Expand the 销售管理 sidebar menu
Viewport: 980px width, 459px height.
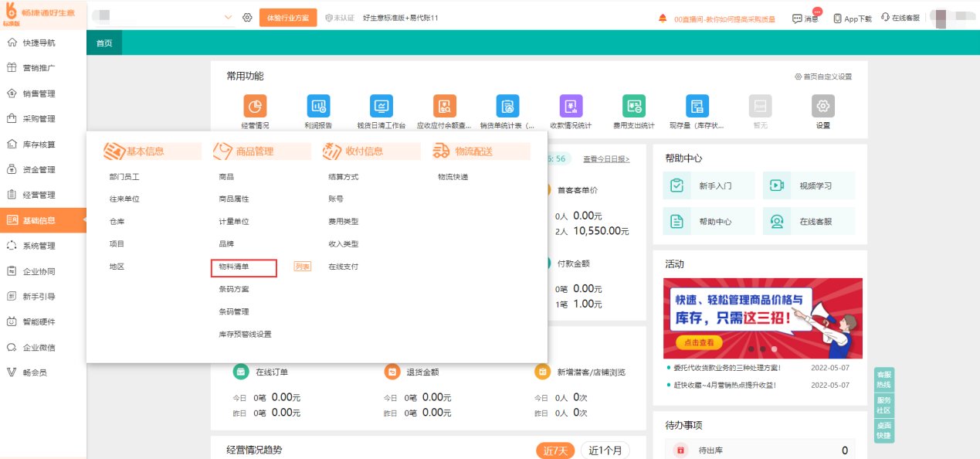[x=39, y=93]
